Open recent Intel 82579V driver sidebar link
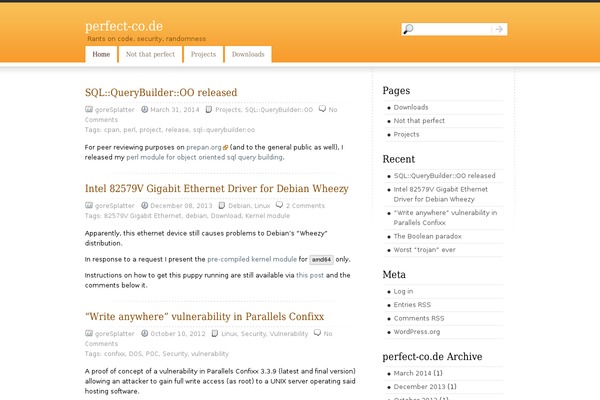The height and width of the screenshot is (400, 600). [x=440, y=194]
